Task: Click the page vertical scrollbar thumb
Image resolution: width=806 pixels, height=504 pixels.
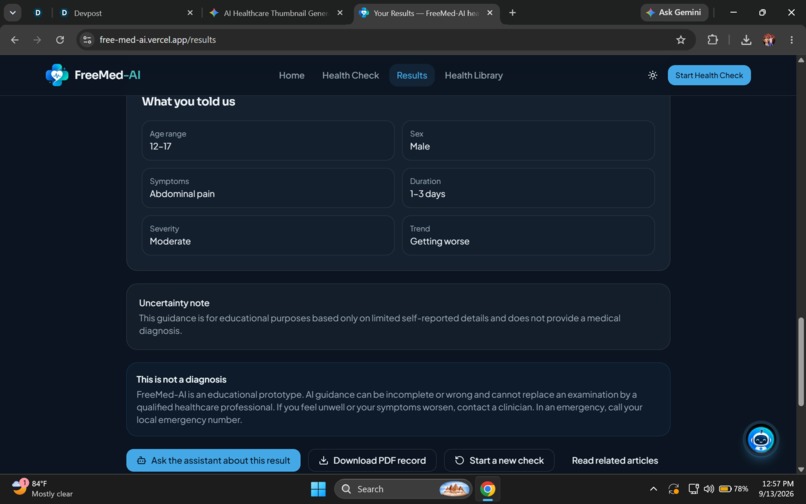Action: pyautogui.click(x=800, y=362)
